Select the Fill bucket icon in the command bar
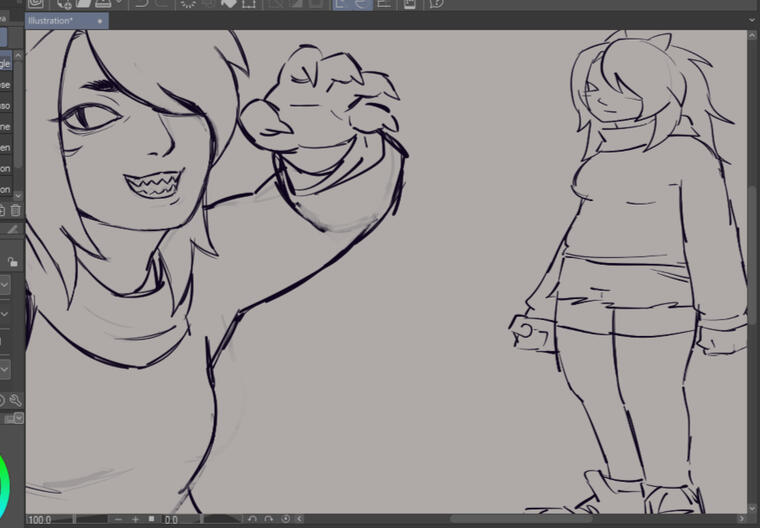Image resolution: width=760 pixels, height=528 pixels. 228,4
